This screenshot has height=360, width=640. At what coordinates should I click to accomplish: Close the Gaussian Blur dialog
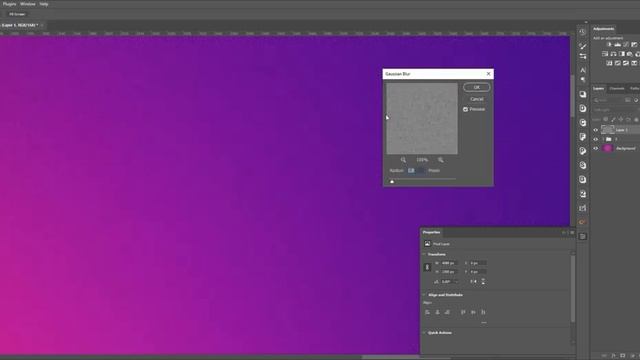tap(489, 74)
